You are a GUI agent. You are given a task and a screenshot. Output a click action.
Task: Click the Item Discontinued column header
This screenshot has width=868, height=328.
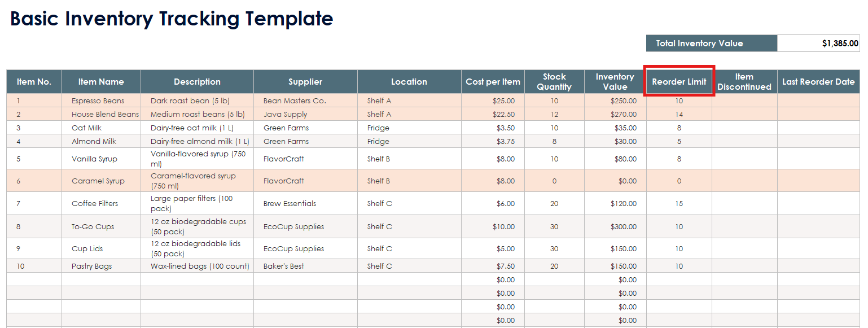(744, 82)
